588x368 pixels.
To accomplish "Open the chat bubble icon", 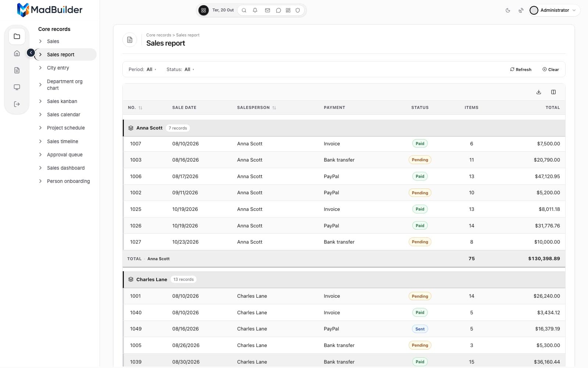I will [279, 10].
